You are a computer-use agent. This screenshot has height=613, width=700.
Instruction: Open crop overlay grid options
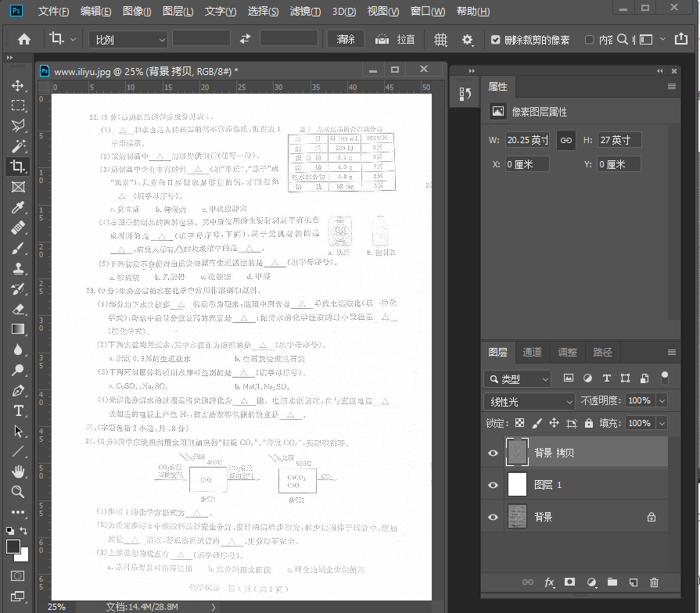[x=440, y=39]
